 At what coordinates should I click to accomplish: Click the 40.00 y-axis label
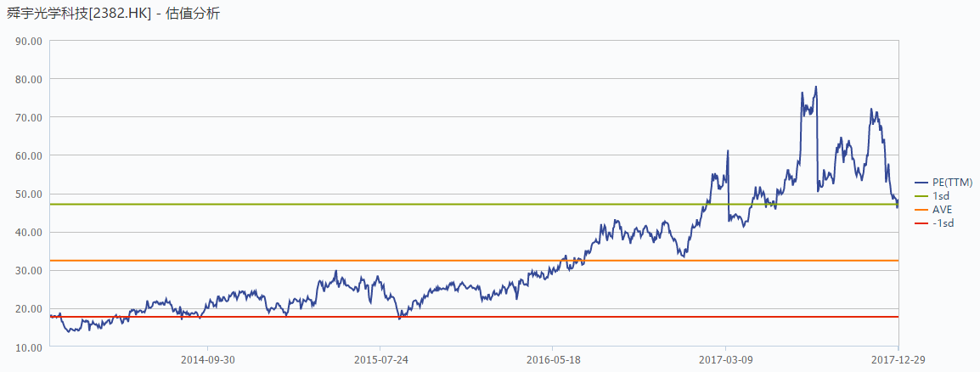(x=28, y=232)
